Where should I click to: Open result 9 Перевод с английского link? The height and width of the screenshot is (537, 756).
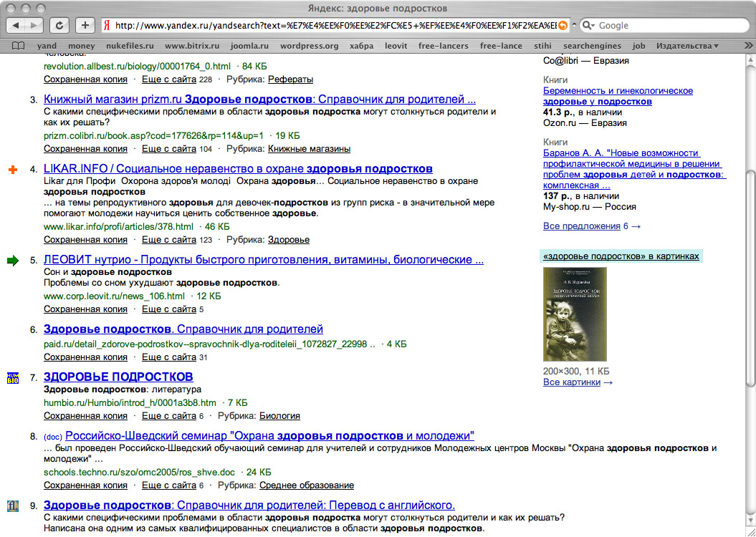point(249,505)
